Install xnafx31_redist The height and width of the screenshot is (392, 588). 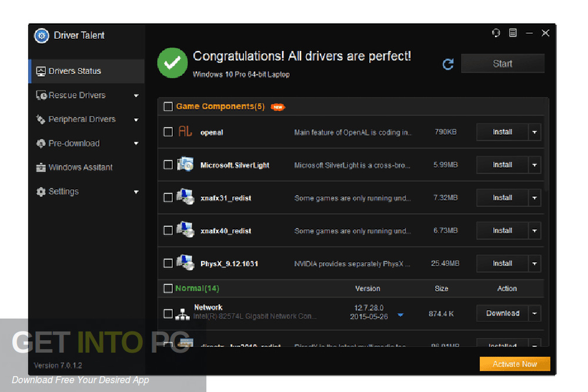click(x=503, y=197)
